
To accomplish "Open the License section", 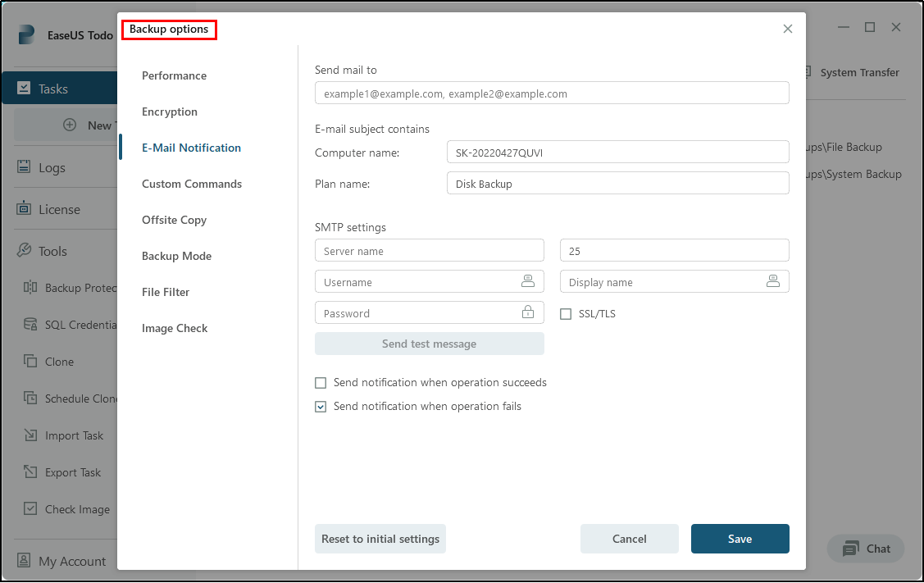I will (51, 208).
